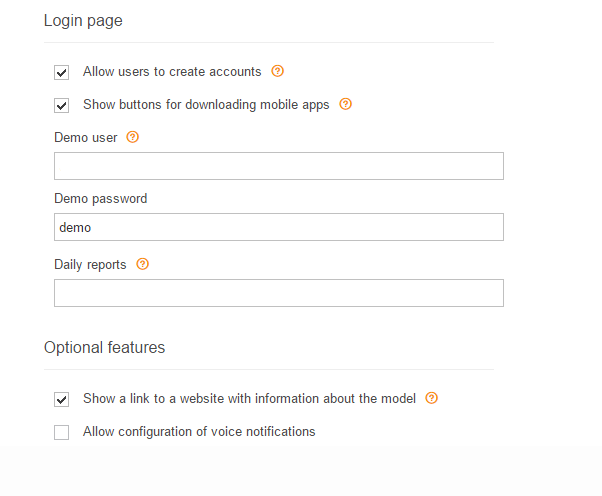Show the Demo user help tooltip icon
The image size is (602, 496).
(132, 137)
